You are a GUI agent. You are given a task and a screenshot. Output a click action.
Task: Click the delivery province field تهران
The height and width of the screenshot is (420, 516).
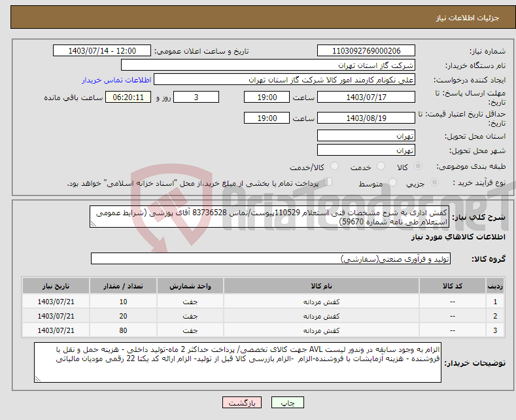pyautogui.click(x=366, y=135)
